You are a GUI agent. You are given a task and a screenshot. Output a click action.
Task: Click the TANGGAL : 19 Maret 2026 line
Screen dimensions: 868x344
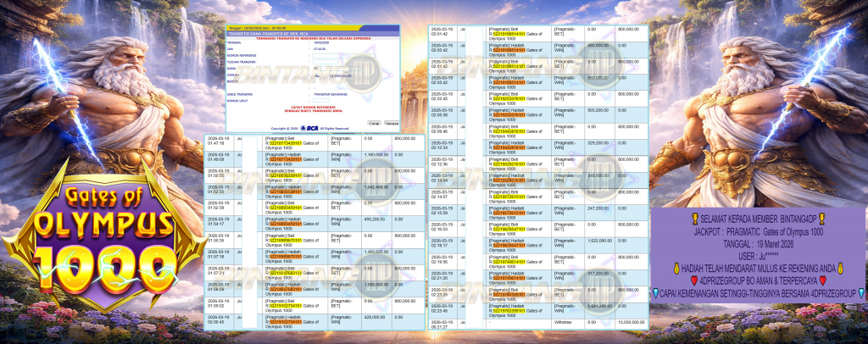pyautogui.click(x=758, y=245)
